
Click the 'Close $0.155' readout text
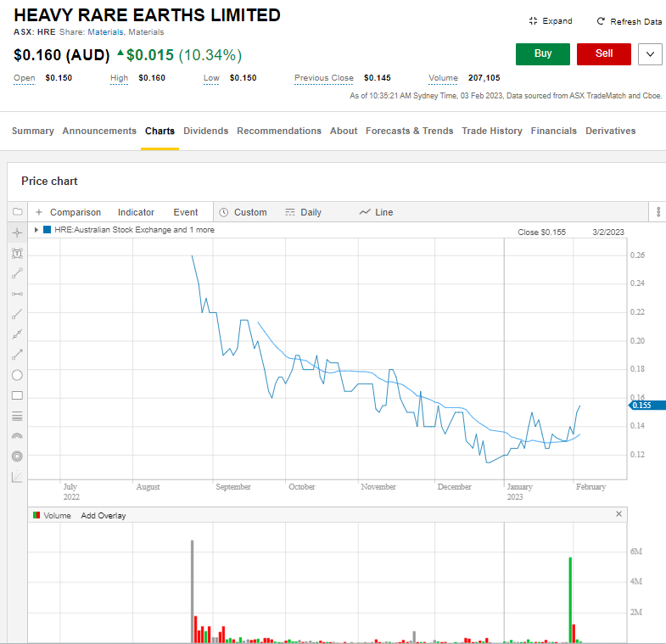[x=541, y=232]
